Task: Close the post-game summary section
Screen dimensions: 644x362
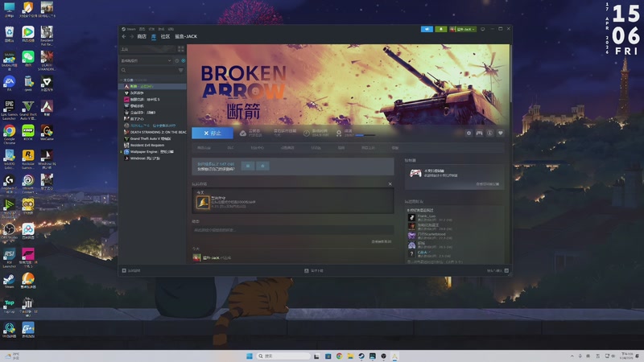Action: [x=390, y=184]
